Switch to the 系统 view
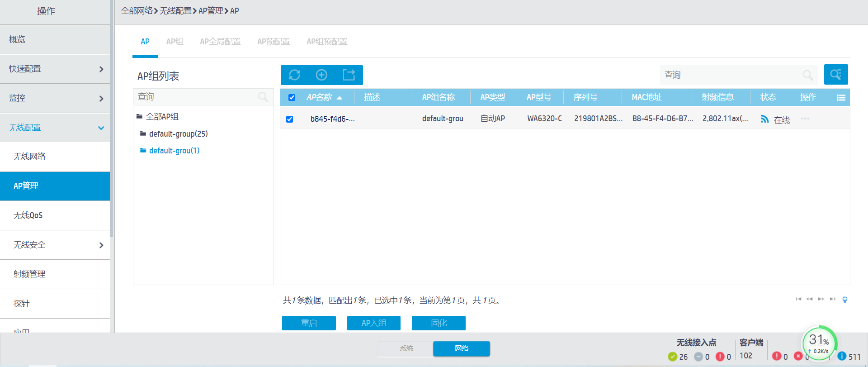 [x=406, y=348]
